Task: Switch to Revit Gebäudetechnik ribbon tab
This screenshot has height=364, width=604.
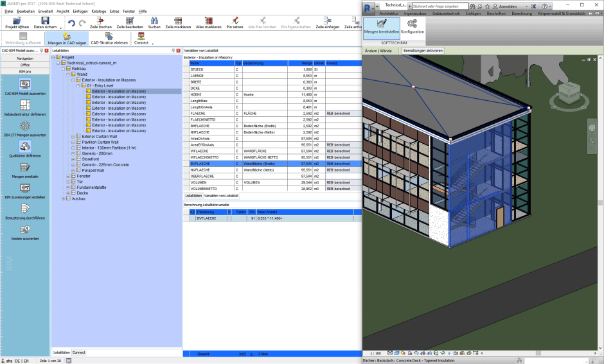Action: [446, 13]
